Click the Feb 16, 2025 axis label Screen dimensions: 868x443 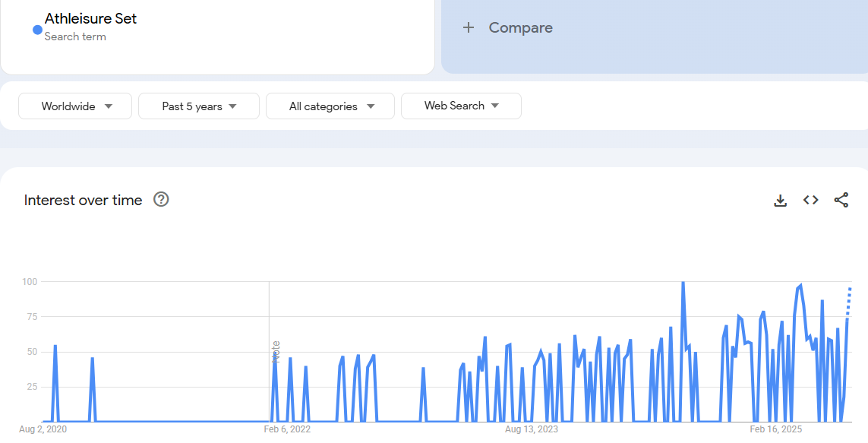coord(775,429)
